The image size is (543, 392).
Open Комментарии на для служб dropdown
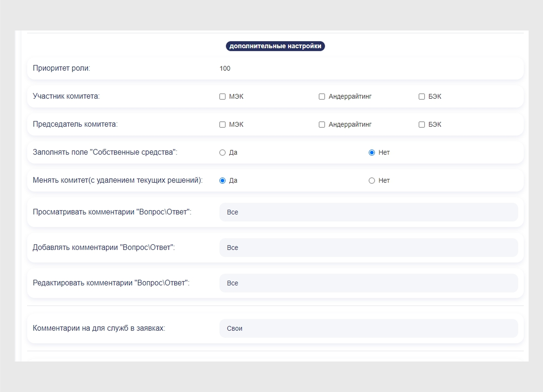pos(369,328)
